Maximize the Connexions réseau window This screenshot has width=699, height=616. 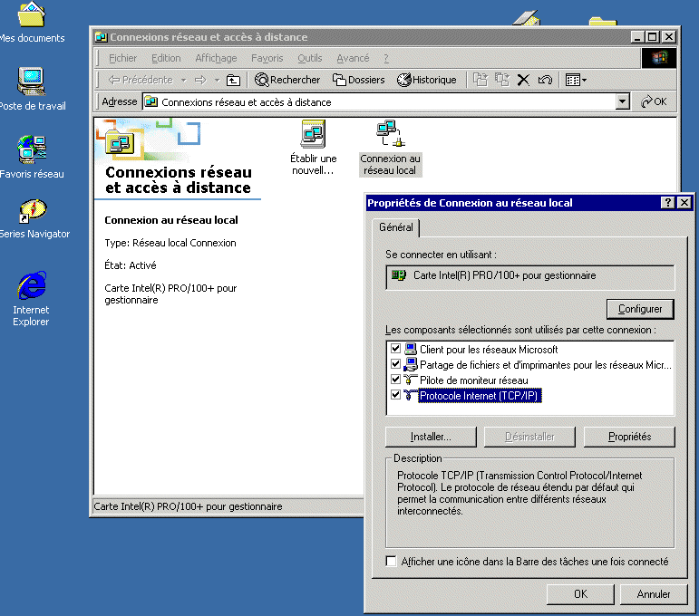point(653,37)
